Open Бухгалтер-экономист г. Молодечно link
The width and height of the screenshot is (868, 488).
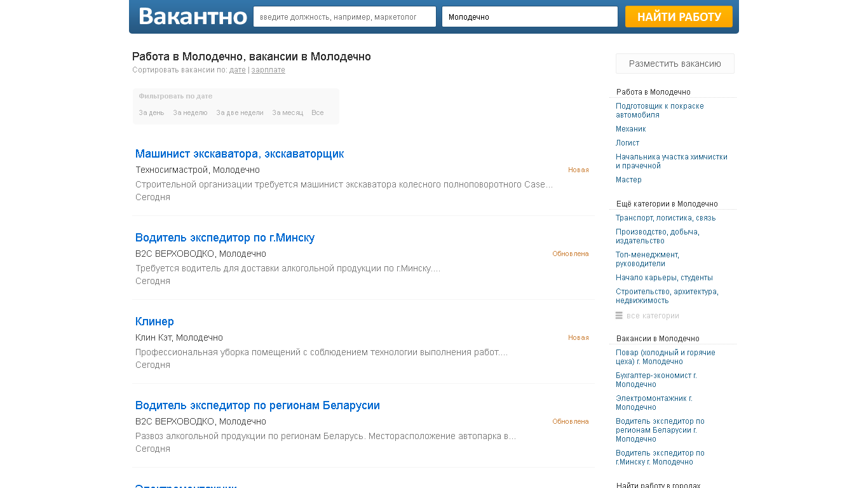pos(656,380)
